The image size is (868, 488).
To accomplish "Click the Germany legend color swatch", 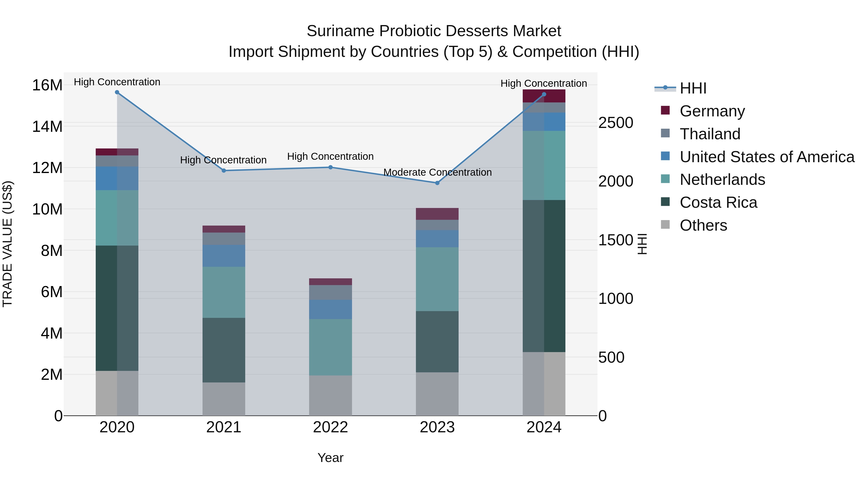I will 665,110.
